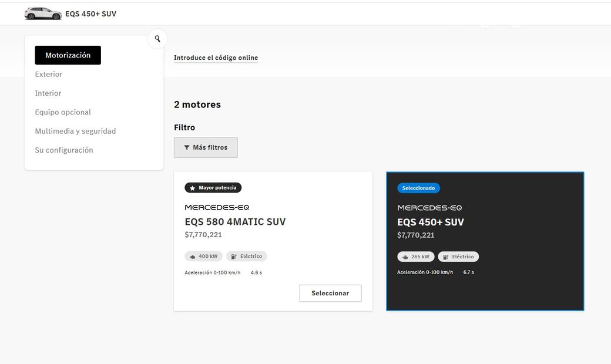
Task: Click the Mercedes-EQ logo on EQS 580 card
Action: click(217, 207)
